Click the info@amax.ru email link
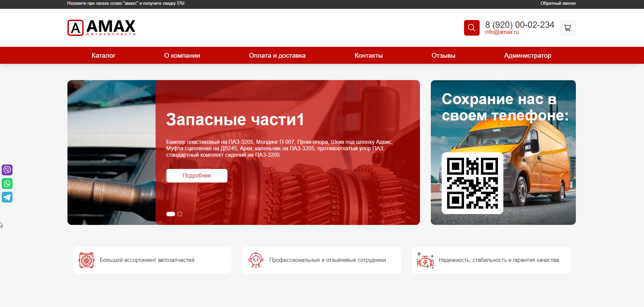This screenshot has width=644, height=307. (502, 32)
